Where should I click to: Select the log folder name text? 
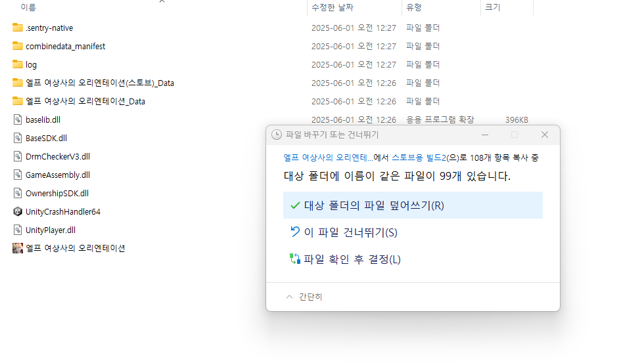(x=32, y=65)
